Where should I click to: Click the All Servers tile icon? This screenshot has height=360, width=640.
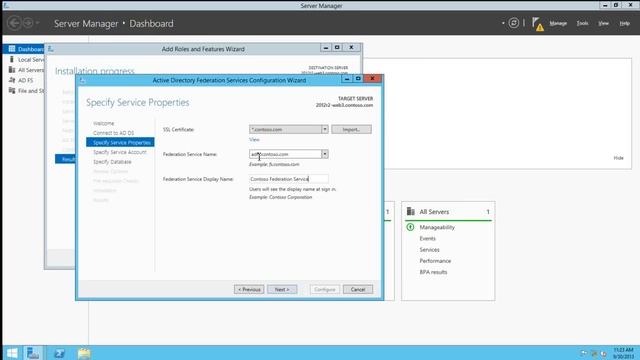[411, 211]
